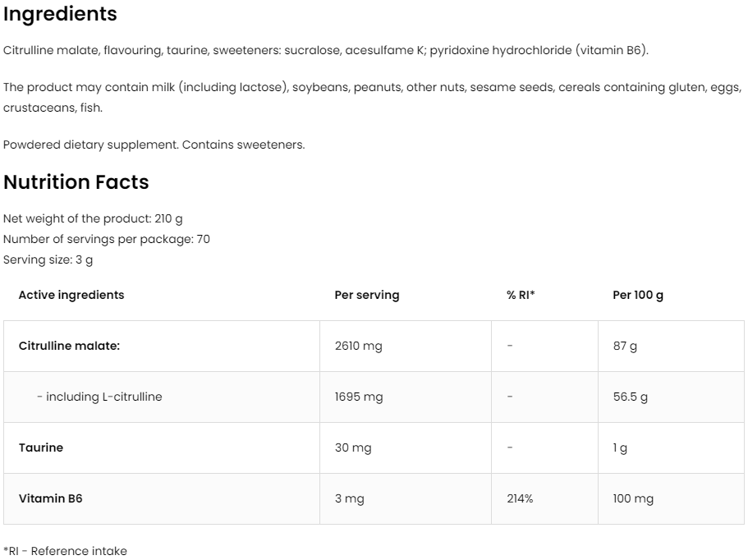The height and width of the screenshot is (560, 748).
Task: Select the Taurine row label
Action: point(41,448)
